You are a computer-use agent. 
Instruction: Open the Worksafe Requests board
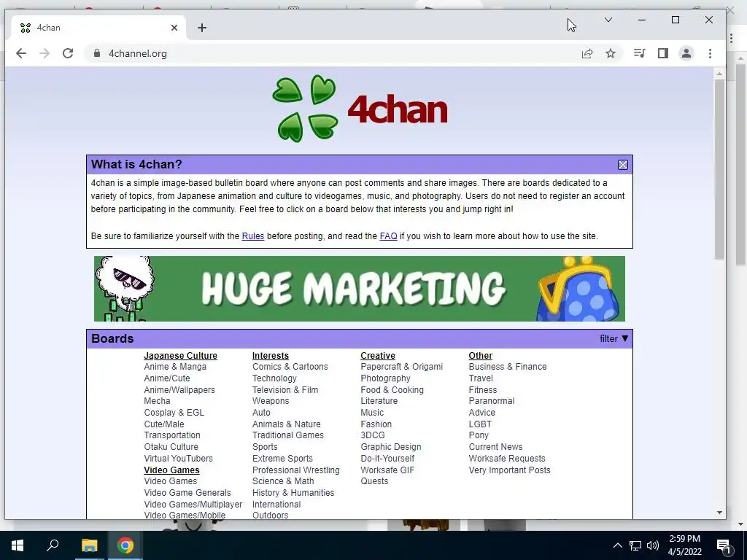[508, 458]
